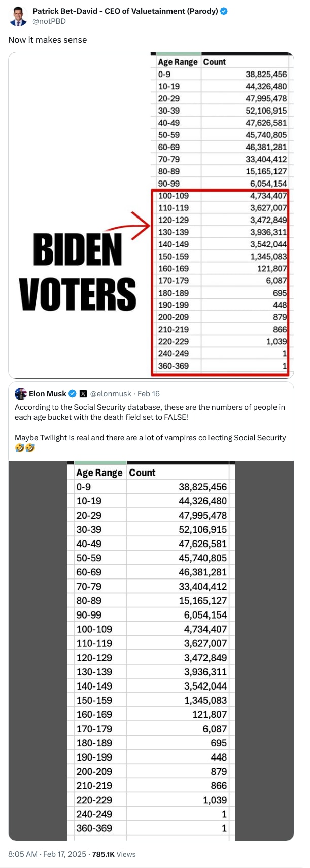Click the verified checkmark next to Elon Musk

pyautogui.click(x=73, y=393)
